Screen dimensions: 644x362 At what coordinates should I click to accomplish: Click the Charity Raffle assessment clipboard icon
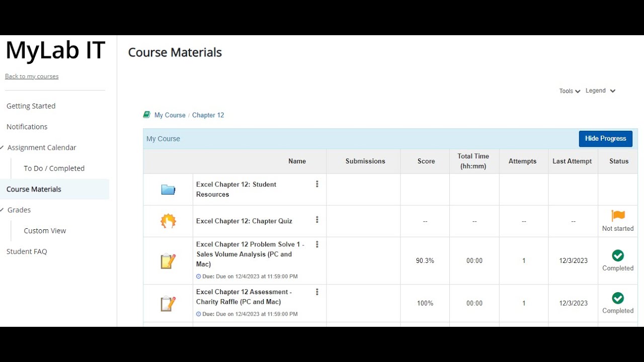tap(168, 304)
